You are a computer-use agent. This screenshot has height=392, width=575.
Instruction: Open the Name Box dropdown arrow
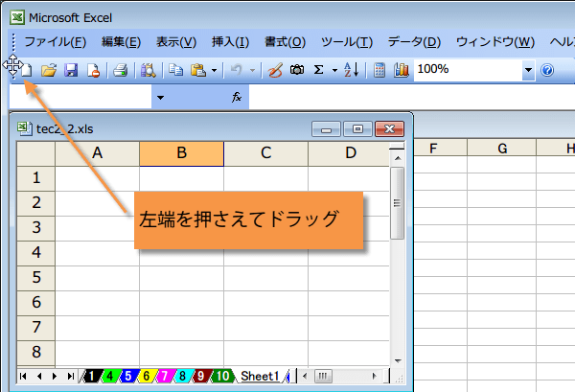pos(160,98)
